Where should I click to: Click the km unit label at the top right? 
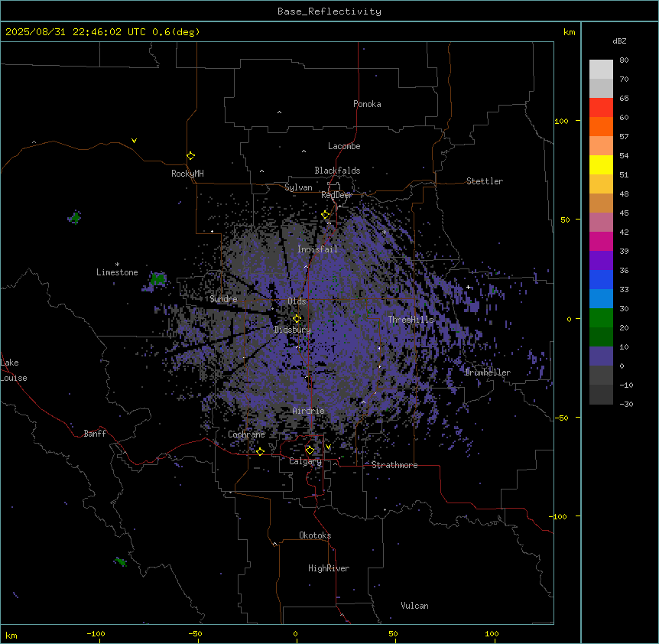click(x=570, y=32)
